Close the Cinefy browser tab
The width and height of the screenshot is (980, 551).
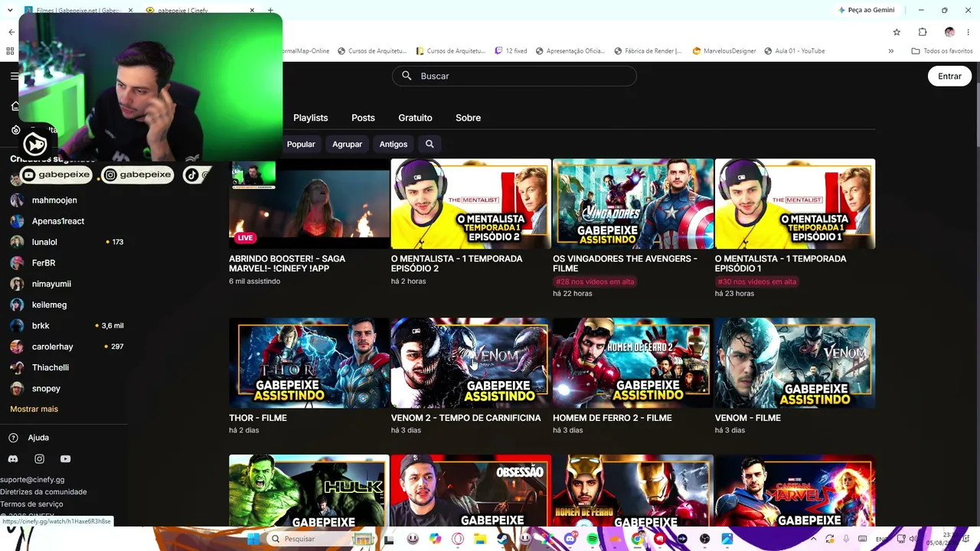252,11
